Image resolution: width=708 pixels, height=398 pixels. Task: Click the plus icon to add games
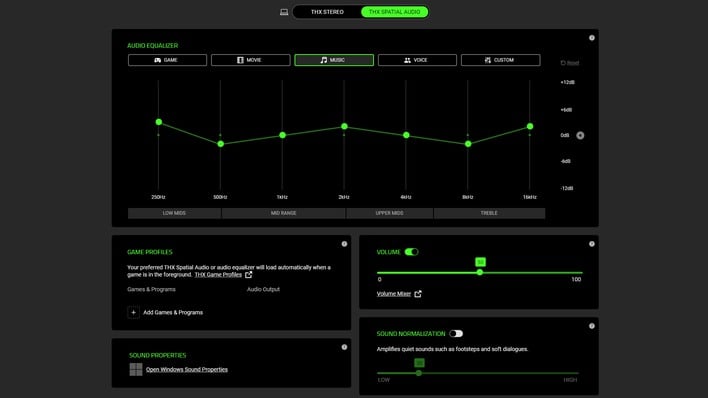[x=133, y=312]
